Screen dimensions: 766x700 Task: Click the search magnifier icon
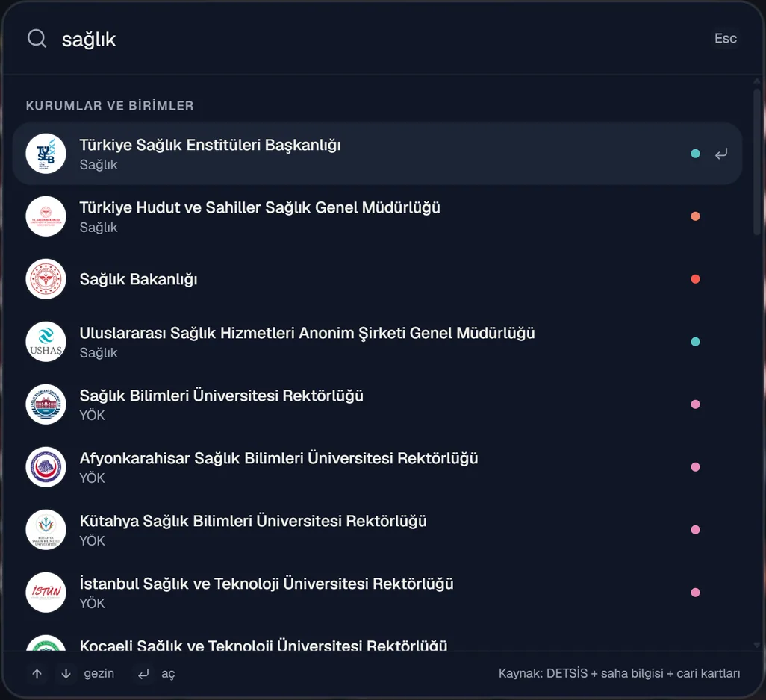[37, 38]
